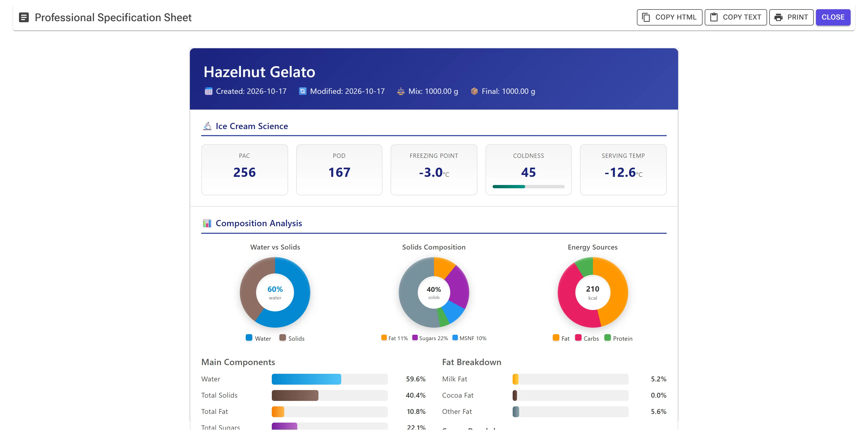Click the calendar icon next to Created date
This screenshot has width=868, height=434.
click(208, 91)
